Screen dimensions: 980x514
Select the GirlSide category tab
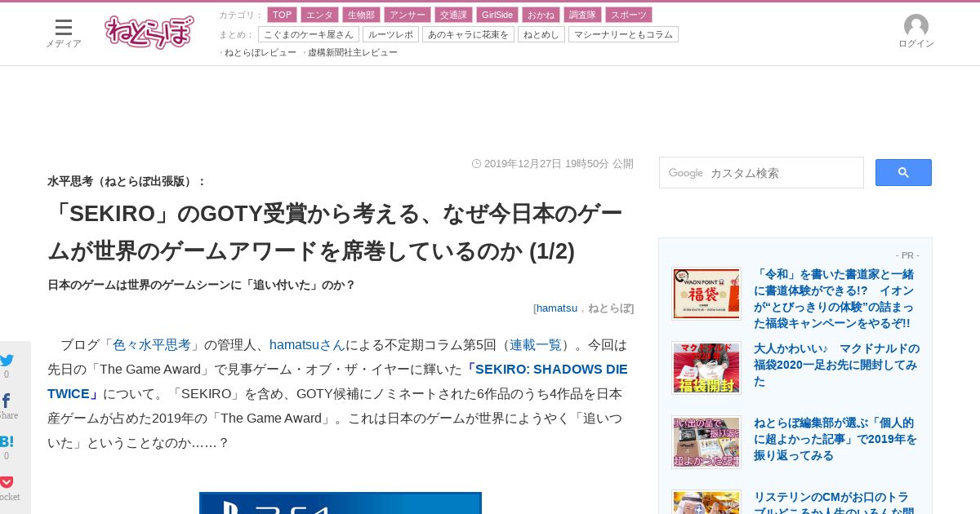pos(497,15)
